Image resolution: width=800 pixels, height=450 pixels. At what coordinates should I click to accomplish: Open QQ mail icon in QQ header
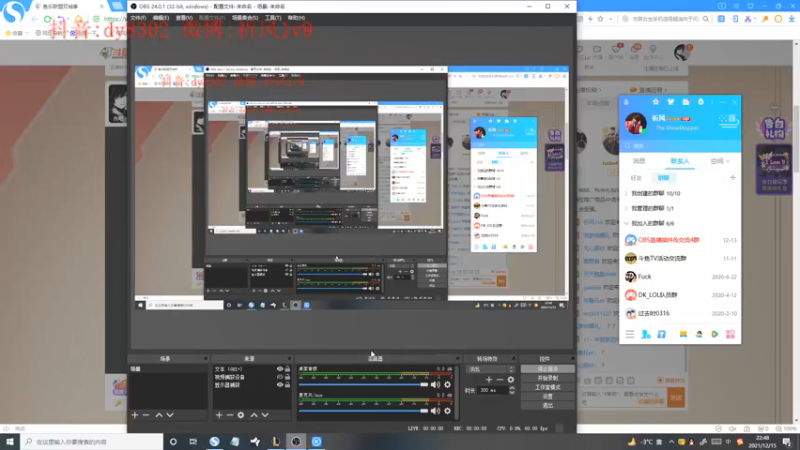[686, 102]
